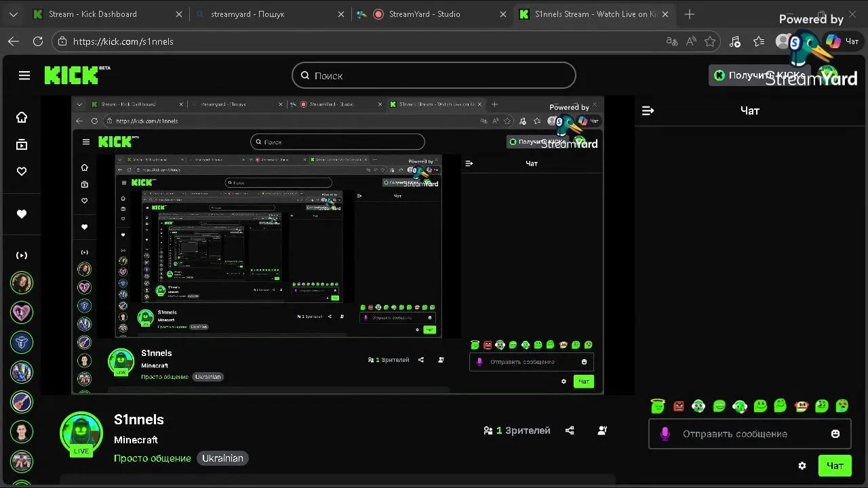Open the Просто общение link
The height and width of the screenshot is (488, 868).
tap(153, 458)
